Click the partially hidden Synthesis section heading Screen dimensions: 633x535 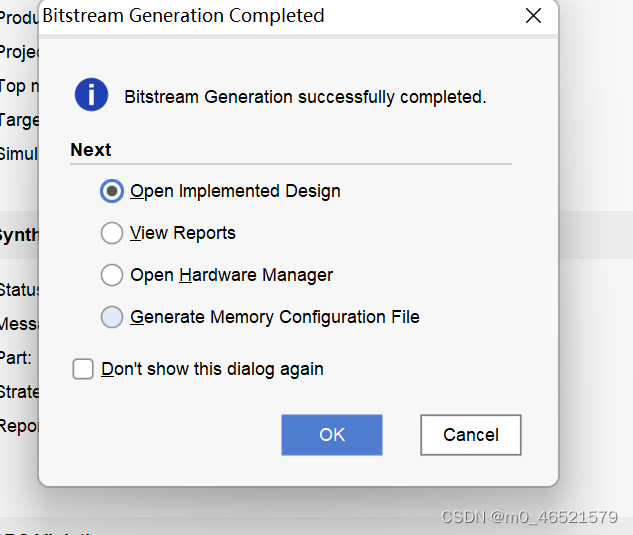[19, 235]
